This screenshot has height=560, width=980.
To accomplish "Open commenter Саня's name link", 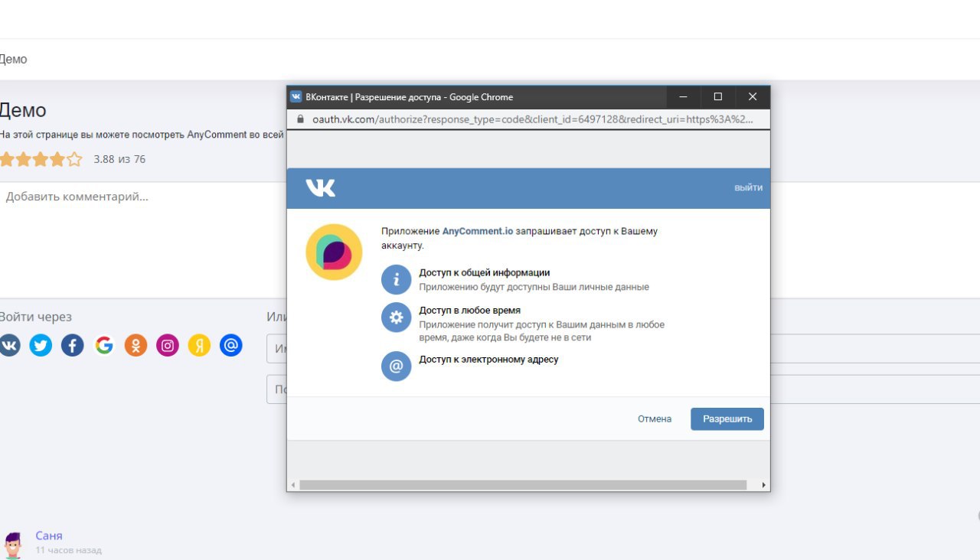I will 49,536.
